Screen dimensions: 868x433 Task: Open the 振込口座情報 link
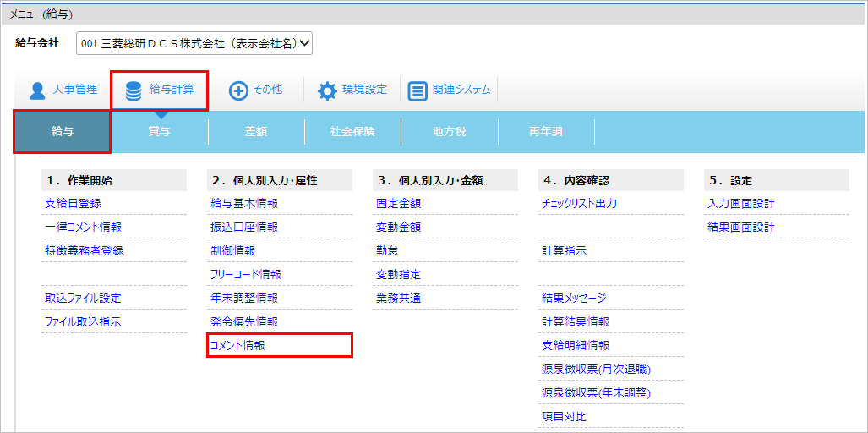click(244, 227)
